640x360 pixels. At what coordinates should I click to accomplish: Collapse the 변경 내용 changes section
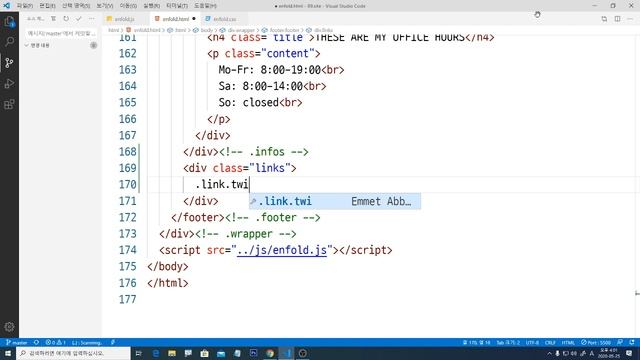(x=37, y=45)
